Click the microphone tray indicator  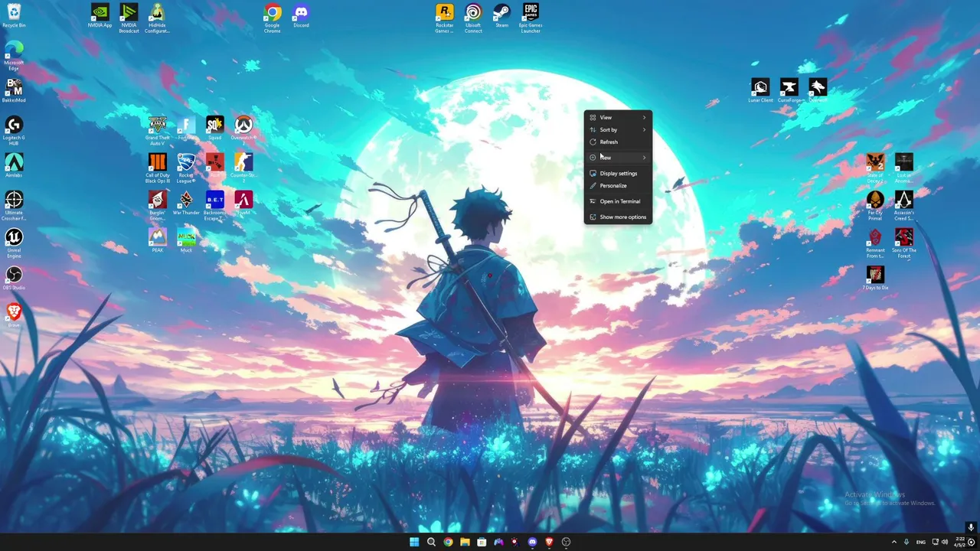pos(906,542)
